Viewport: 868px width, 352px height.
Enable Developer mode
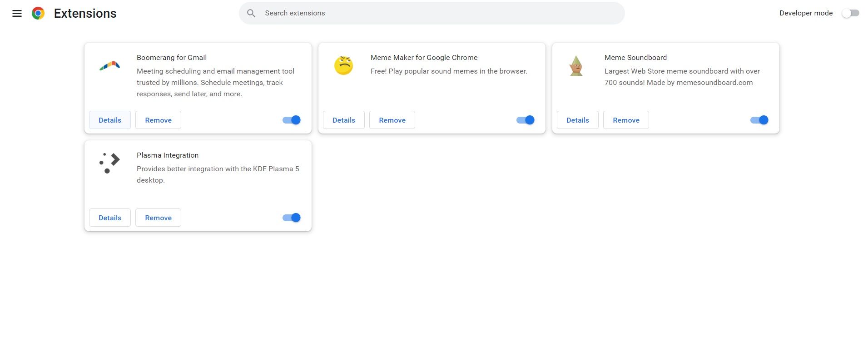(850, 13)
